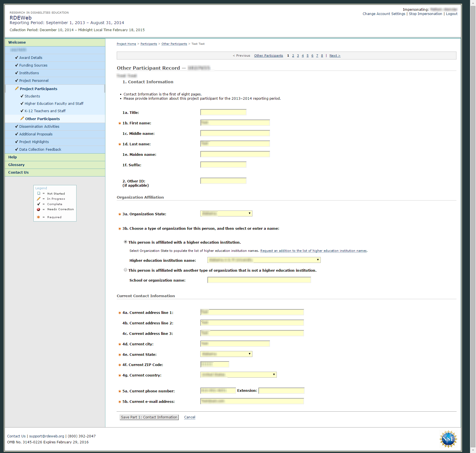The image size is (476, 453).
Task: Click the NSF logo in the footer
Action: tap(448, 439)
